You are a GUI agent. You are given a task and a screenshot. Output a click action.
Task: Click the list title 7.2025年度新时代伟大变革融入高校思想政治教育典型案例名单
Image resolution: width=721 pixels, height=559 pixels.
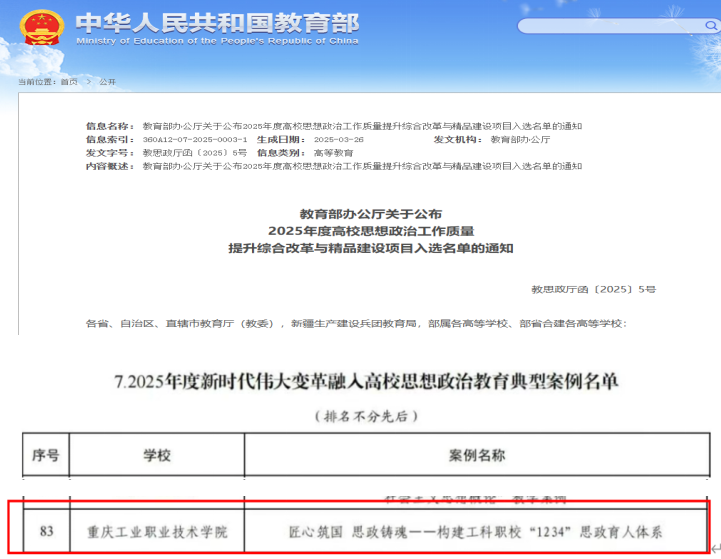tap(366, 382)
